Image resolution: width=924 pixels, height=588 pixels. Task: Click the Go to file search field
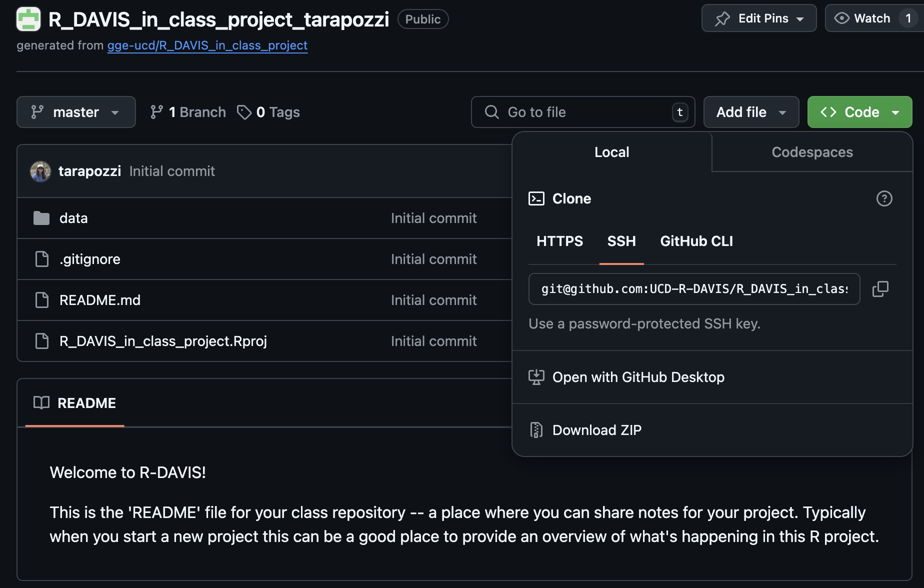tap(582, 112)
